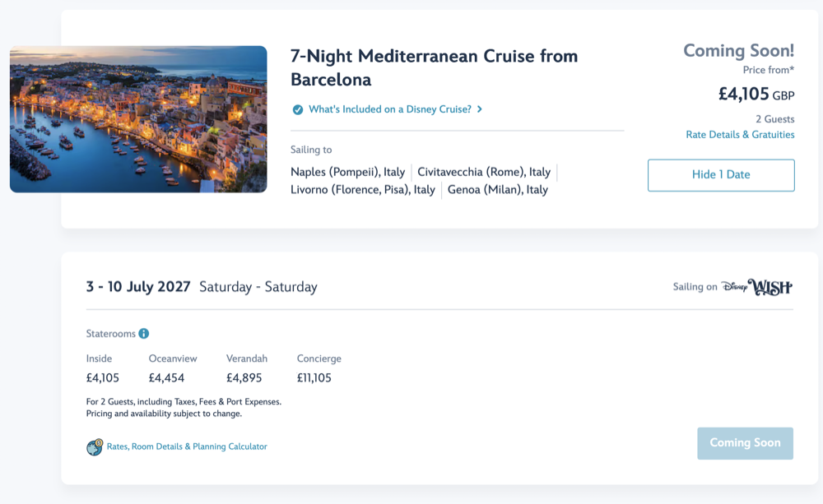Select the Concierge stateroom price £11,105
Screen dimensions: 823x504
coord(319,378)
